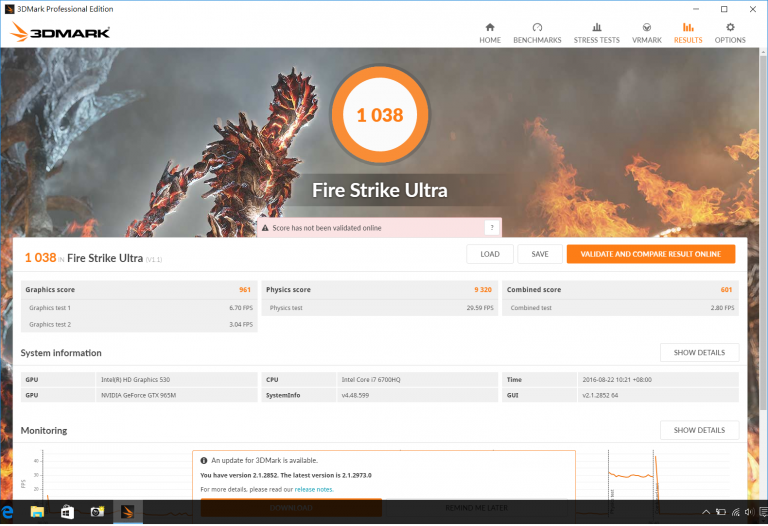Screen dimensions: 768x526
Task: Click Graphics test 1 row
Action: pyautogui.click(x=139, y=308)
